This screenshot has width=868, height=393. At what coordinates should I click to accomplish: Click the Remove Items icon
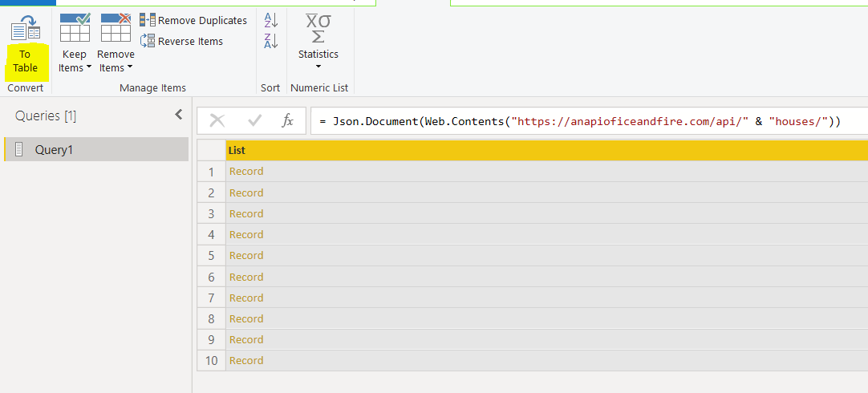coord(116,28)
